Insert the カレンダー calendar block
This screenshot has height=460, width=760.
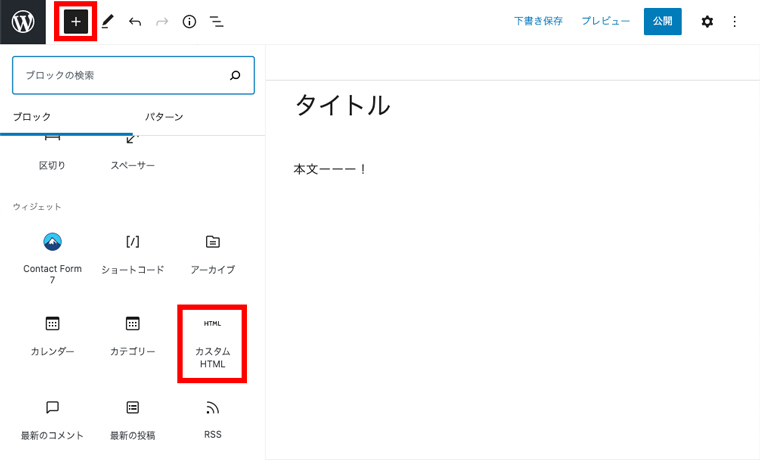pos(52,337)
